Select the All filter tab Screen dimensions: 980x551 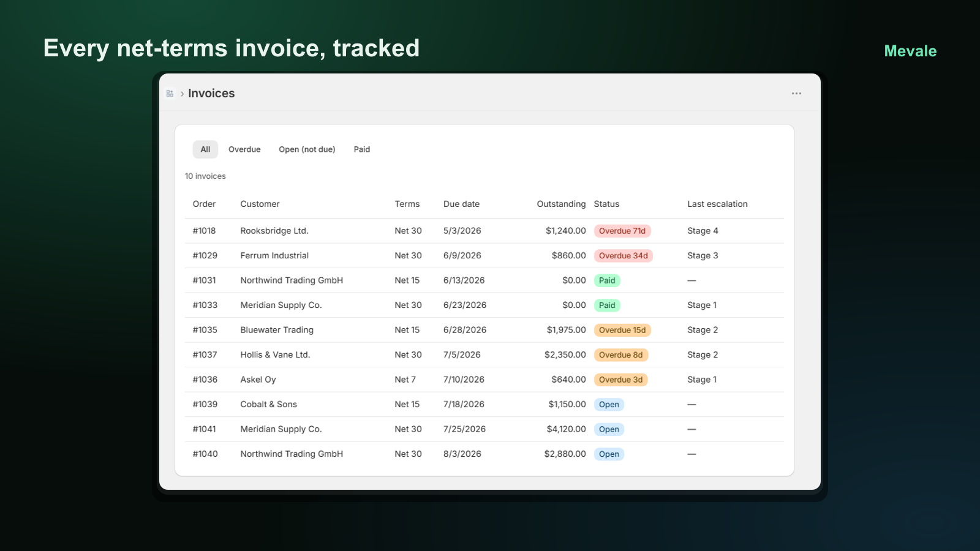(205, 149)
